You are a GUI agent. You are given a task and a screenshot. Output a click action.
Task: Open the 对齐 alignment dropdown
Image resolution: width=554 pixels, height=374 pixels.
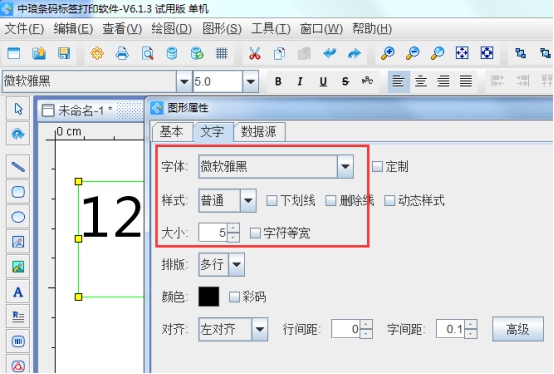[x=260, y=330]
